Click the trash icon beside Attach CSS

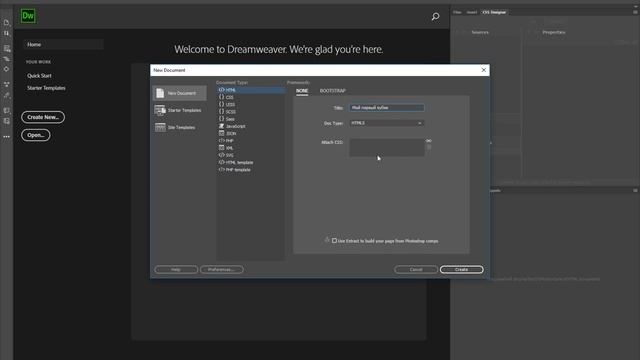429,147
